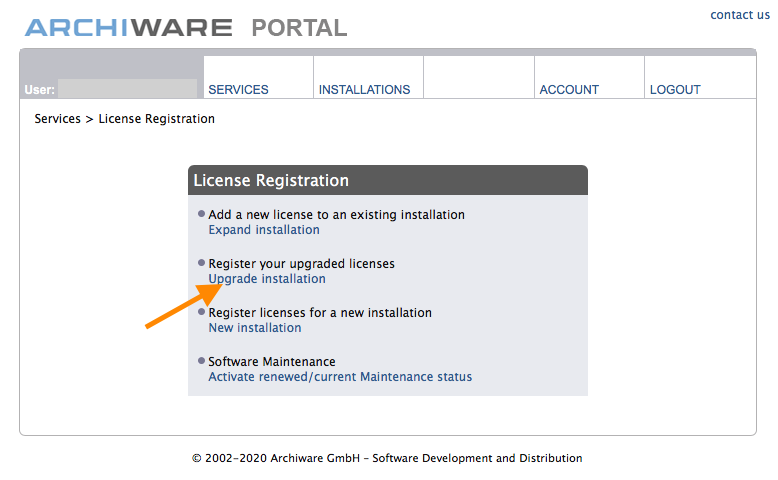Open the INSTALLATIONS tab
This screenshot has width=778, height=480.
coord(364,90)
